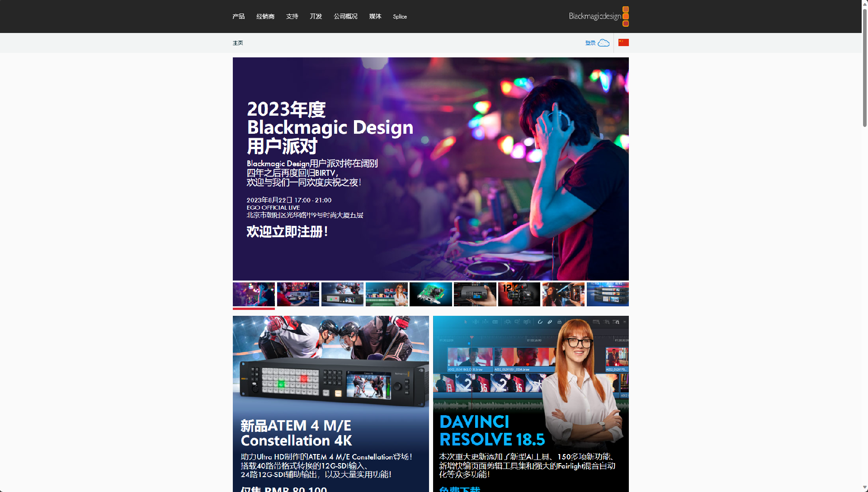Select the DaVinci Resolve editing carousel thumbnail

coord(387,294)
